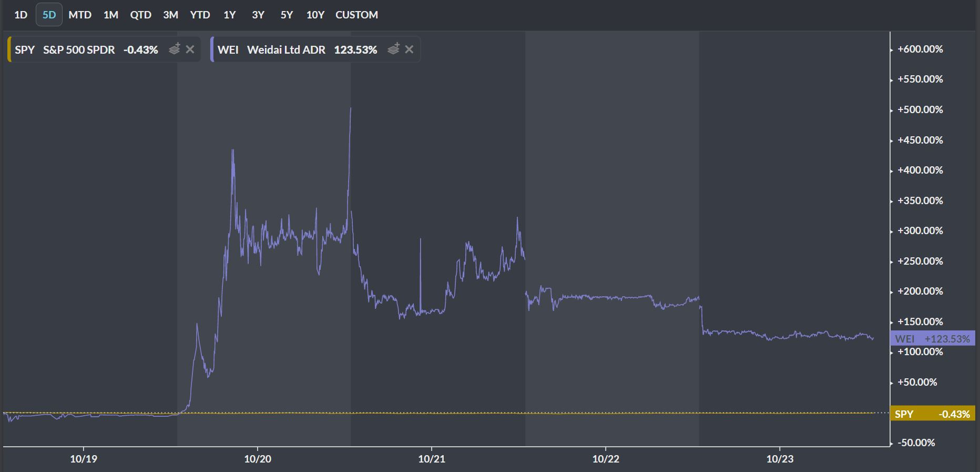Choose the QTD range tab
This screenshot has width=980, height=472.
(140, 15)
